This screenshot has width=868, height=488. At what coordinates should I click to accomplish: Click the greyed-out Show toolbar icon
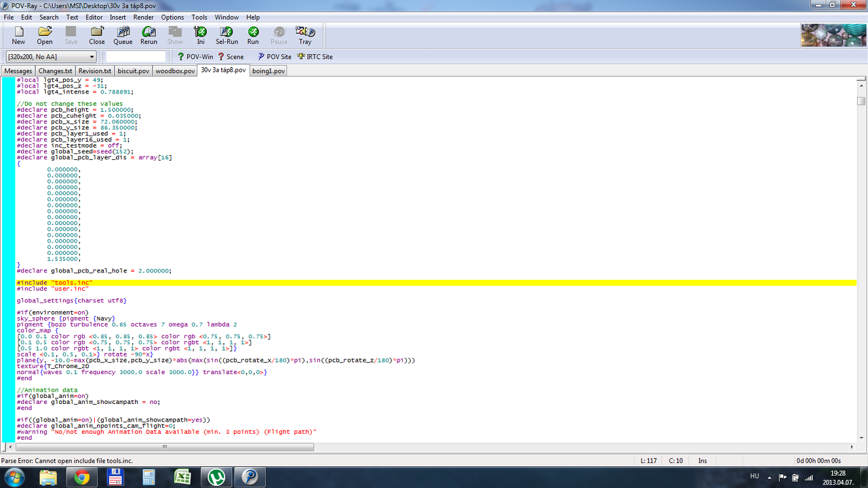[175, 35]
